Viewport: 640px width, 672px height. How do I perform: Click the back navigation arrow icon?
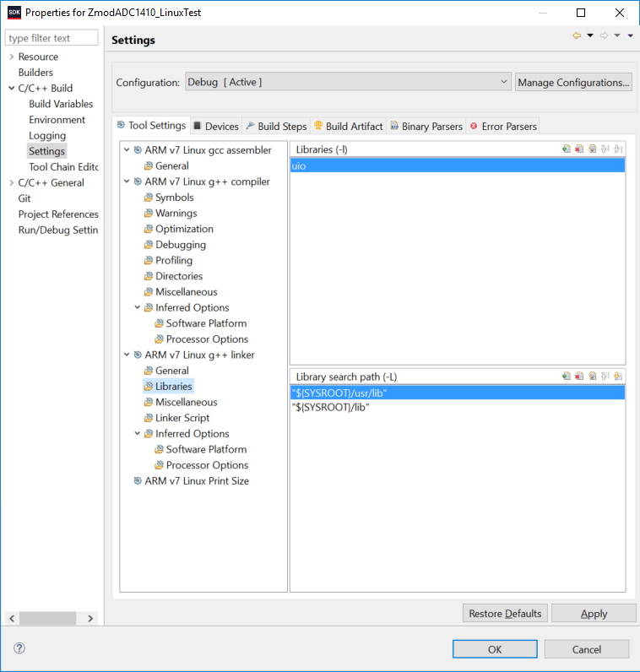point(577,35)
